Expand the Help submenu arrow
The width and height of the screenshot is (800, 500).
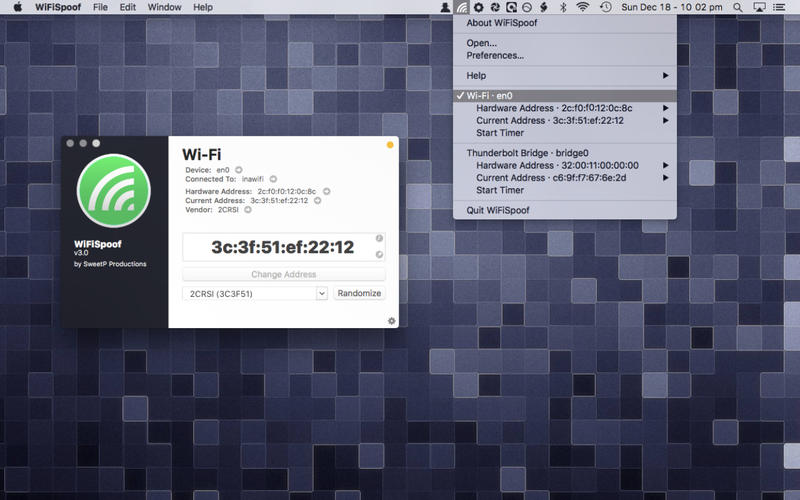(665, 76)
